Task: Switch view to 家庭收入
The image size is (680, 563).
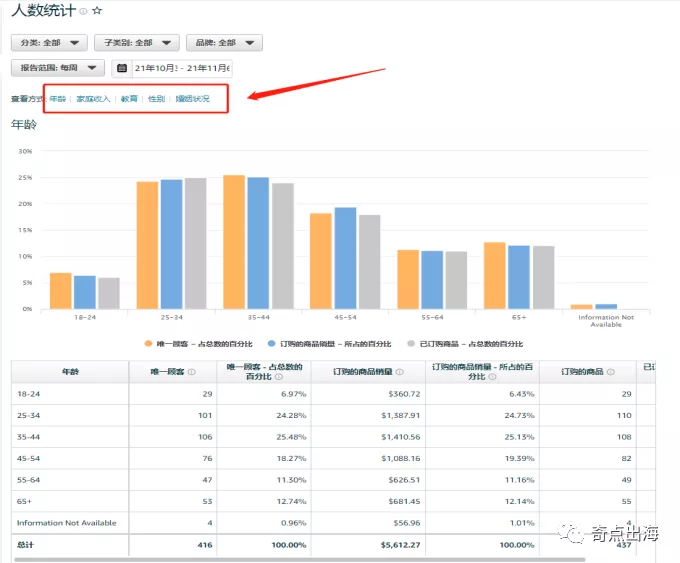Action: [x=93, y=100]
